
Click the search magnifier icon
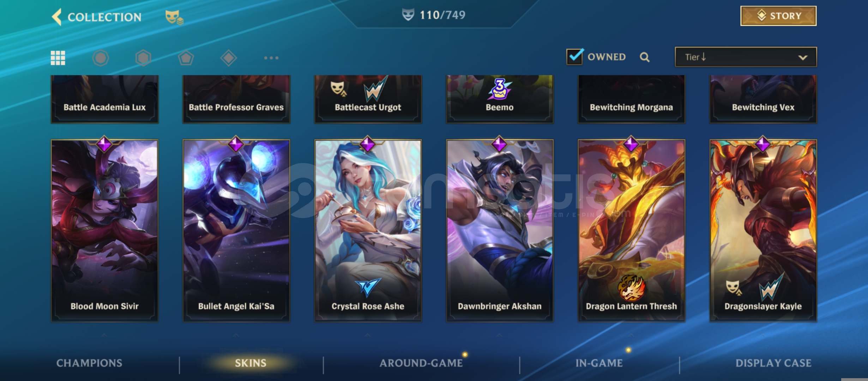pyautogui.click(x=645, y=57)
